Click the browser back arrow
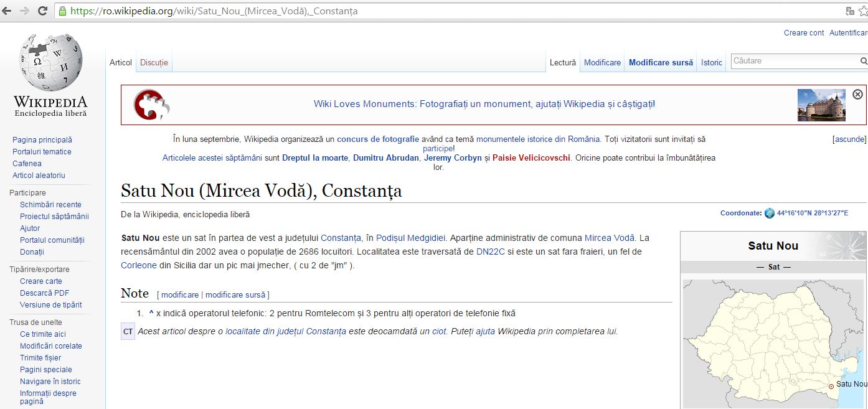Viewport: 868px width, 409px height. 7,11
